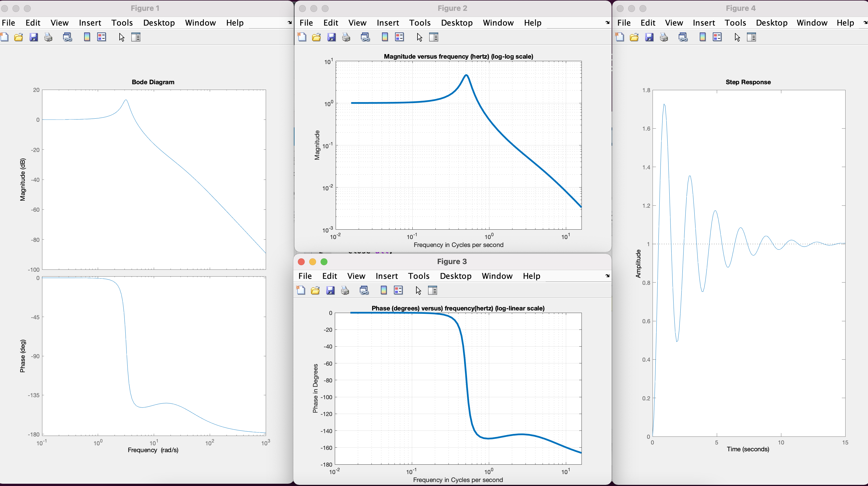Click Window in Figure 2 menu bar

tap(498, 22)
